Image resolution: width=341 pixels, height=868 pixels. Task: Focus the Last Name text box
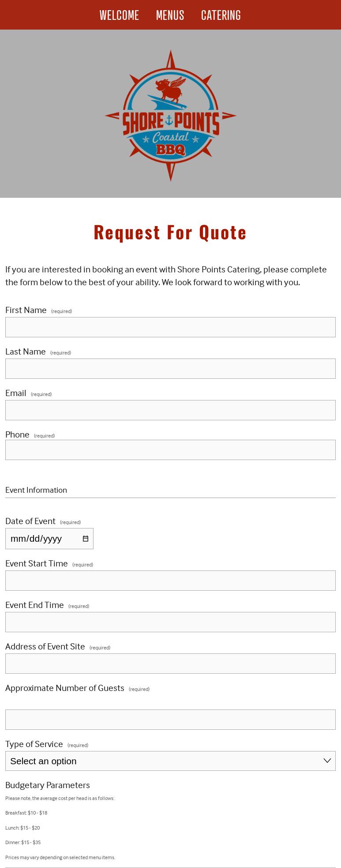click(x=170, y=369)
